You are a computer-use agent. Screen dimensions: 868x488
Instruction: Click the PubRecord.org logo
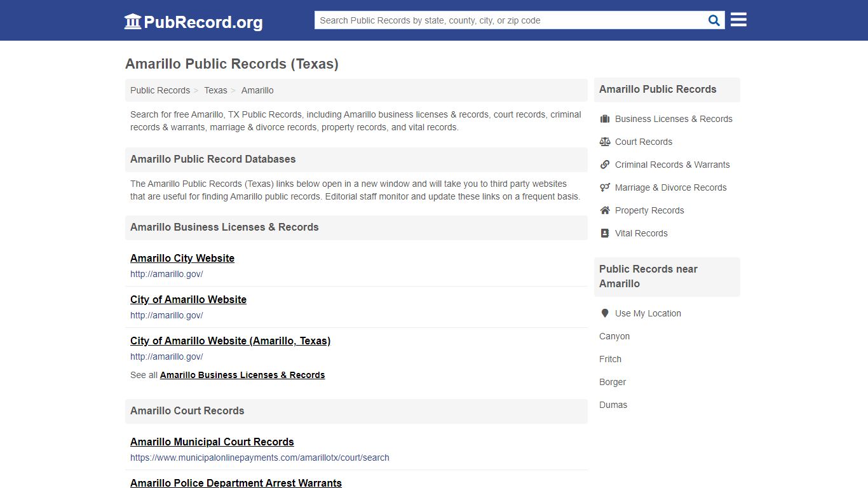193,22
